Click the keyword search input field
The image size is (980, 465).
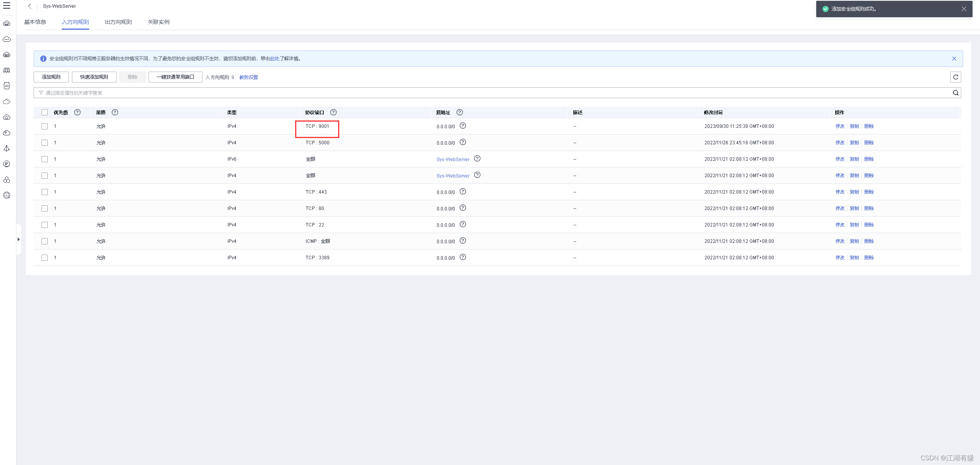click(469, 93)
